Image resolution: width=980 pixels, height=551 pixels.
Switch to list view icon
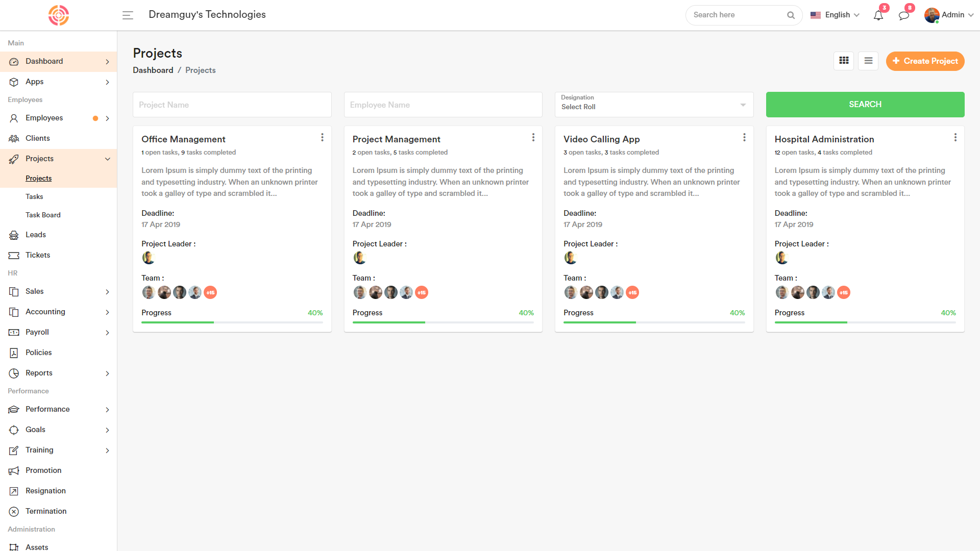(x=868, y=61)
